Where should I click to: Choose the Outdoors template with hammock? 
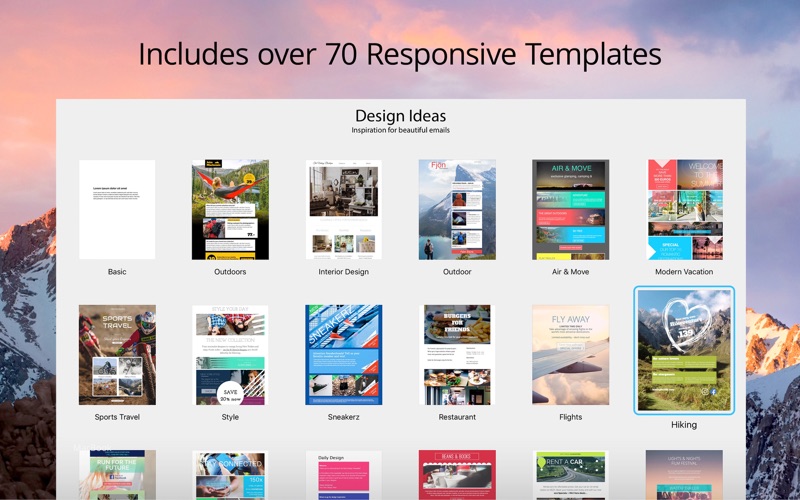coord(230,210)
